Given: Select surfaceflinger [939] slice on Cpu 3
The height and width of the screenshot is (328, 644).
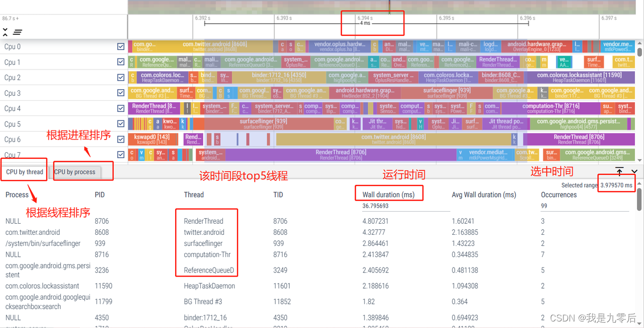Looking at the screenshot, I should pos(447,93).
